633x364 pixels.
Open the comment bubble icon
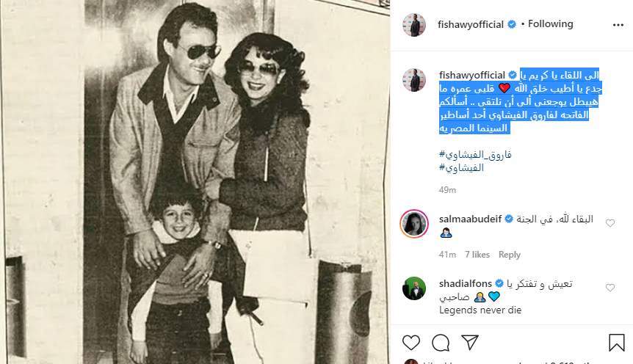(x=441, y=343)
